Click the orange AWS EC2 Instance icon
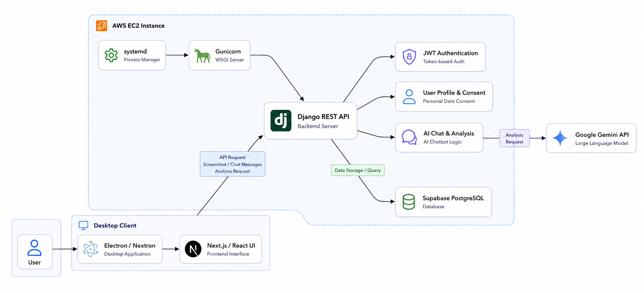 click(x=101, y=26)
